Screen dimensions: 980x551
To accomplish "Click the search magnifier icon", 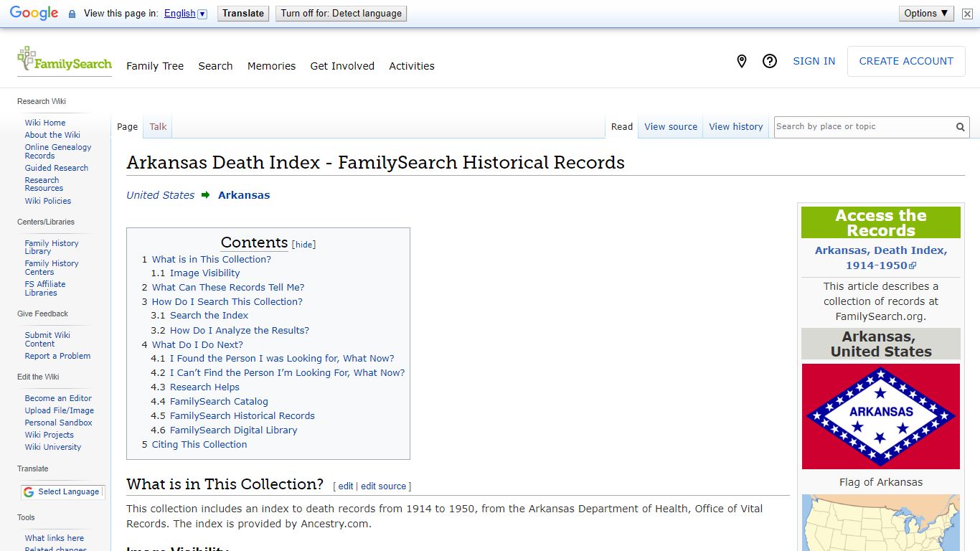I will pyautogui.click(x=960, y=127).
